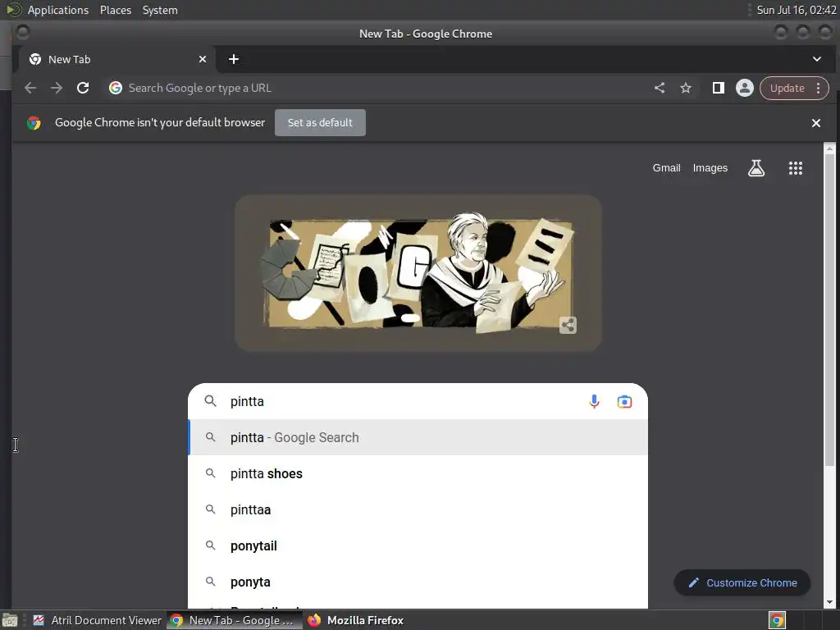Dismiss the default browser infobar
Image resolution: width=840 pixels, height=630 pixels.
pos(816,123)
